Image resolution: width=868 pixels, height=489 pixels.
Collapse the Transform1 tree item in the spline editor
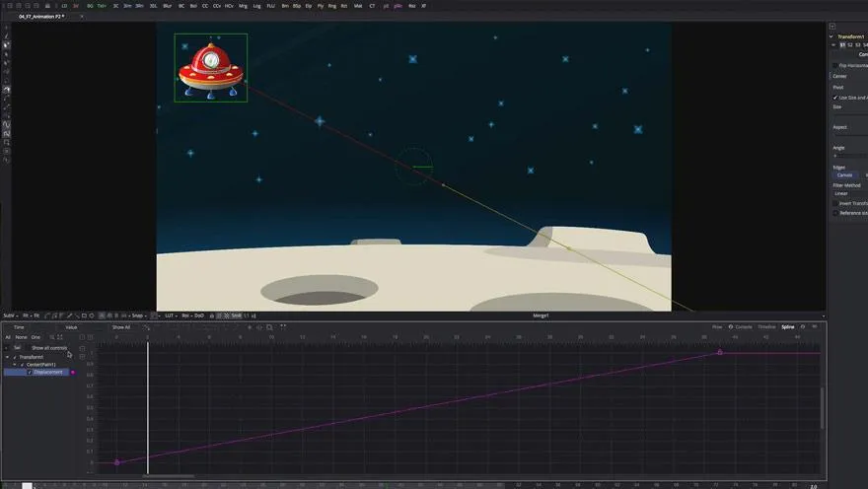point(7,357)
